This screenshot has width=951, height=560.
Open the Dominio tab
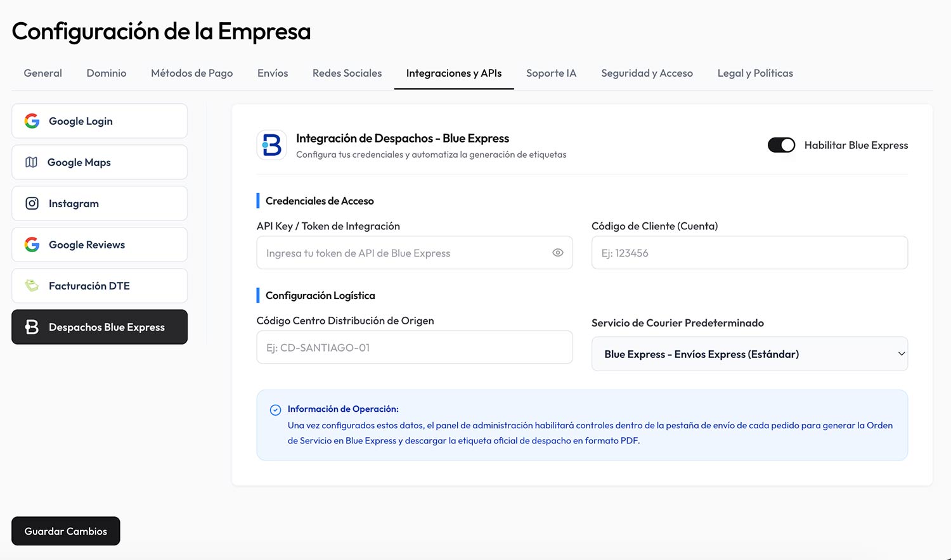click(107, 73)
